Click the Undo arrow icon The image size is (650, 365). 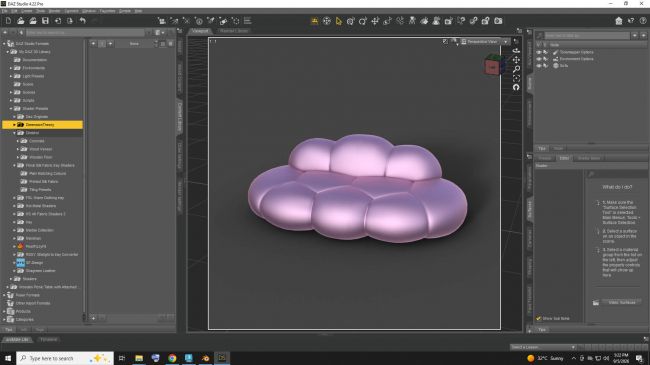tap(82, 21)
